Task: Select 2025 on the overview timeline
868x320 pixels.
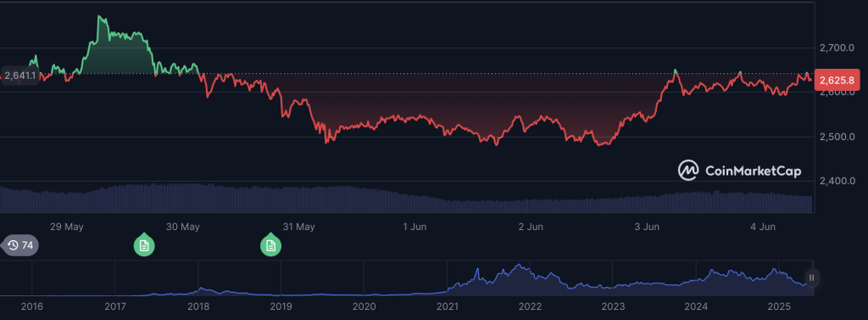Action: click(778, 306)
